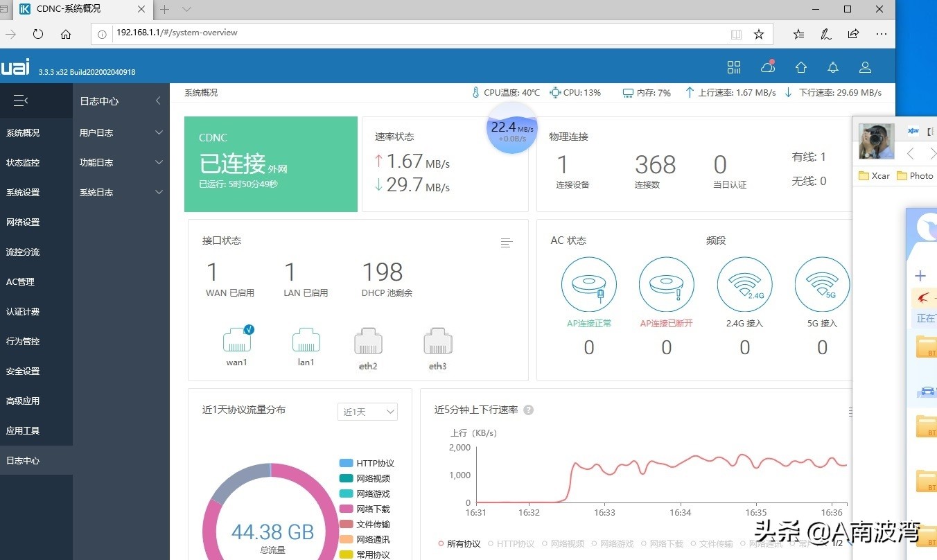937x560 pixels.
Task: Open the app grid icon in the top bar
Action: 734,67
